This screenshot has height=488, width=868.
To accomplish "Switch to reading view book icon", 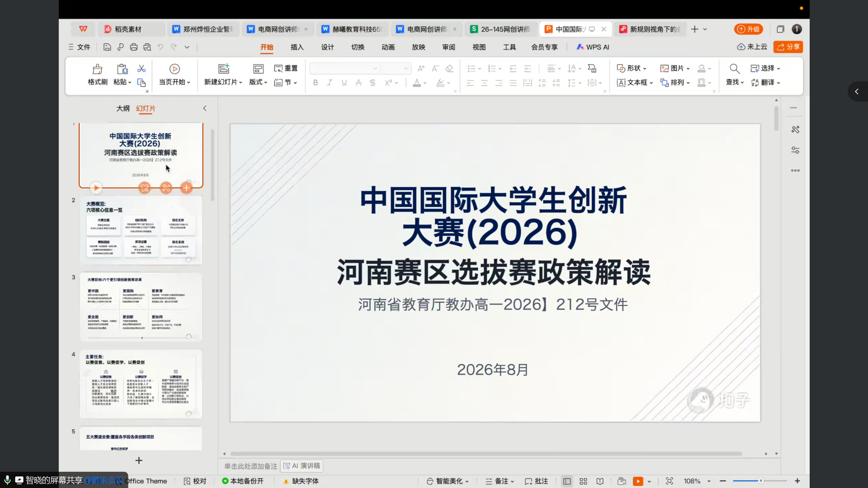I will click(600, 482).
